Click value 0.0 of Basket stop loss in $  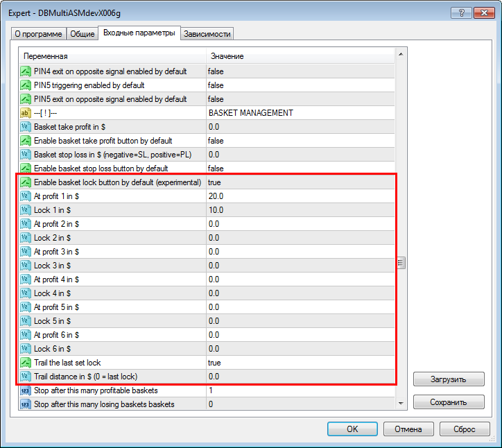tap(214, 155)
